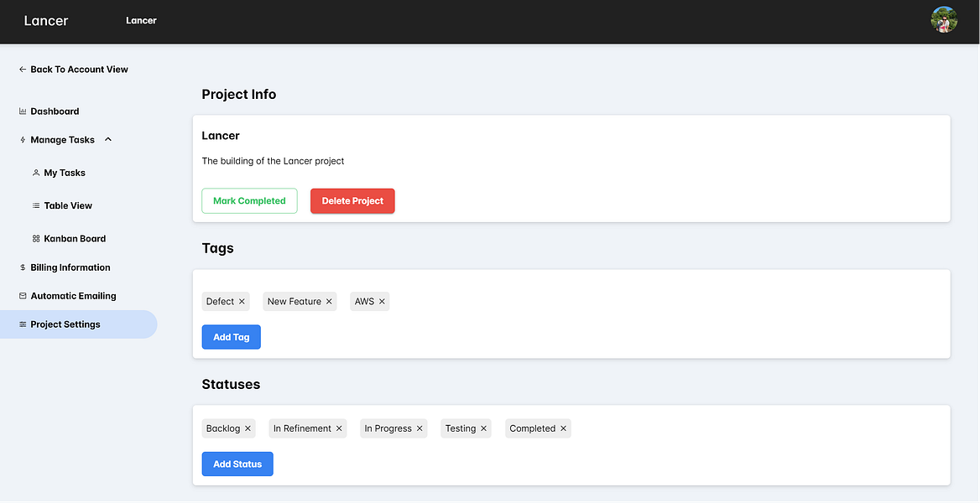Go back using Back To Account View arrow

click(x=23, y=70)
